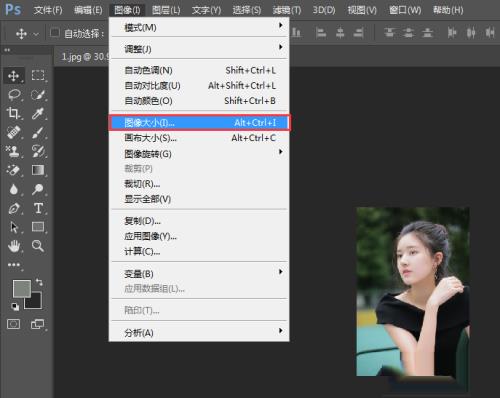Open the 滤镜(T) menu
Viewport: 500px width, 398px height.
(287, 10)
